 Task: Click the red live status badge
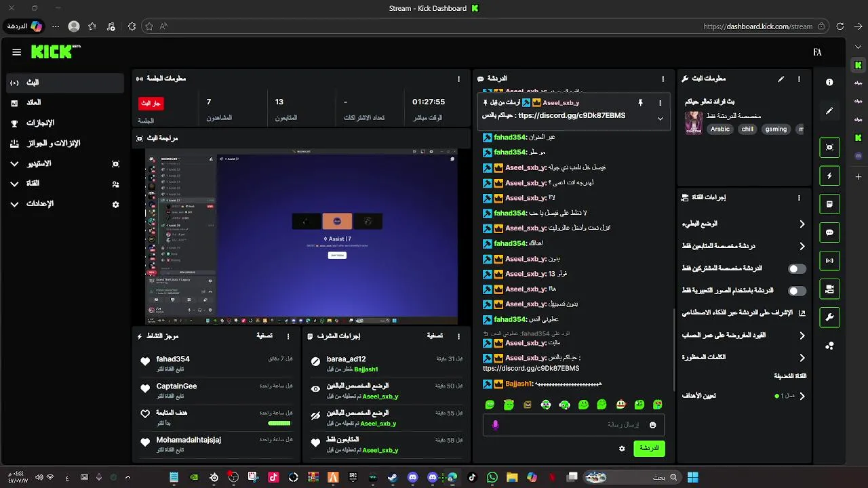click(x=151, y=103)
